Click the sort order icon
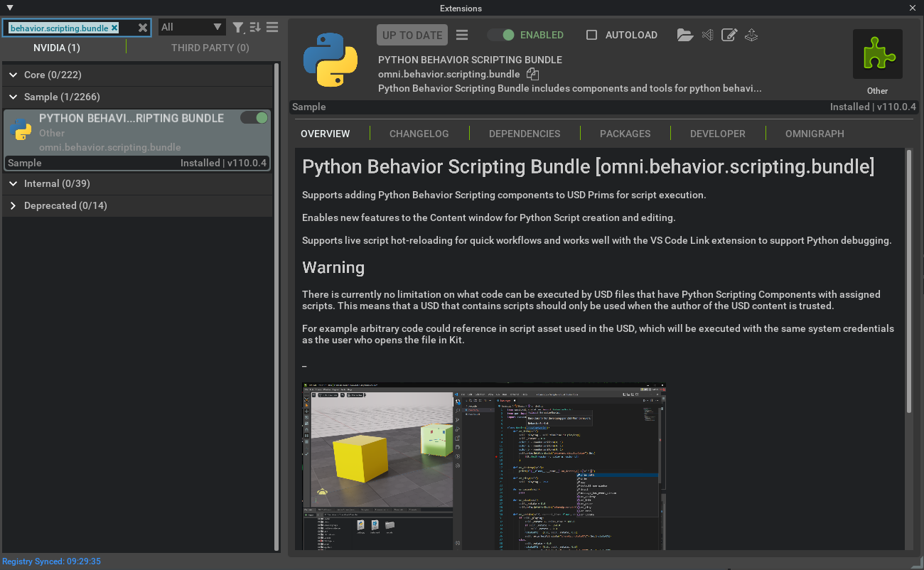 tap(254, 26)
